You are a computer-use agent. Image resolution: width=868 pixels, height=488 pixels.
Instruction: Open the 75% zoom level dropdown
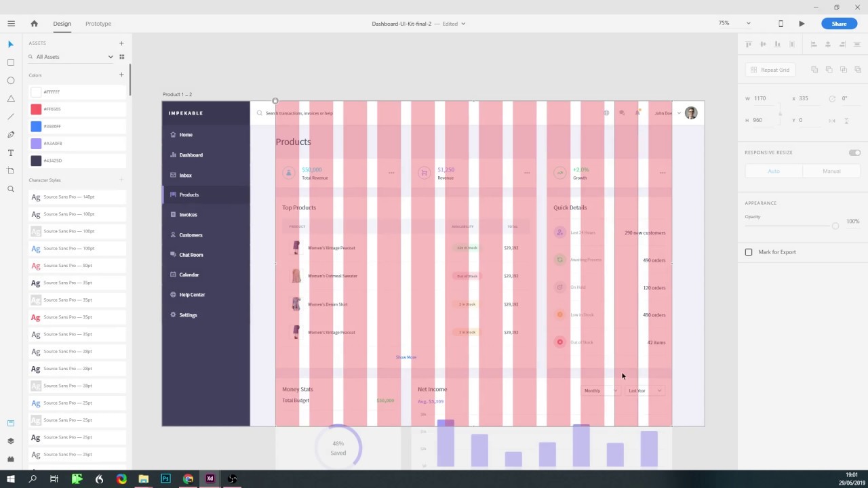(749, 24)
